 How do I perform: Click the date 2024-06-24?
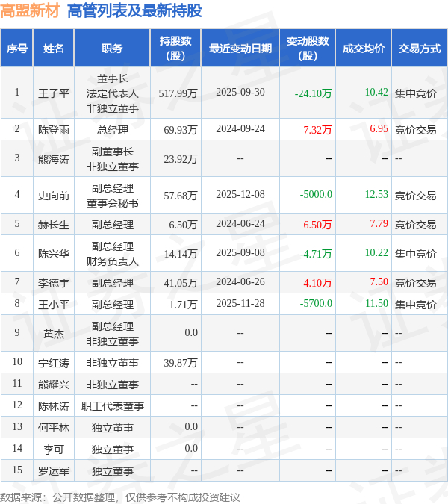pyautogui.click(x=240, y=223)
